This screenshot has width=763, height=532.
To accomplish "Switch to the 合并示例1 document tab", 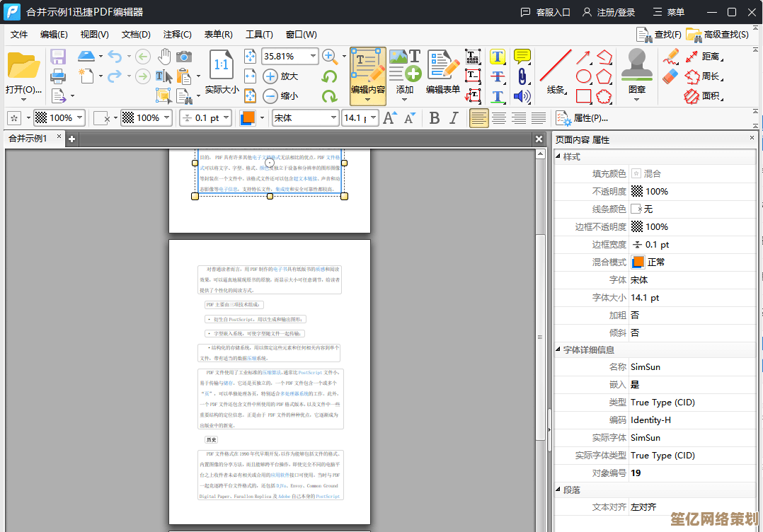I will coord(28,139).
